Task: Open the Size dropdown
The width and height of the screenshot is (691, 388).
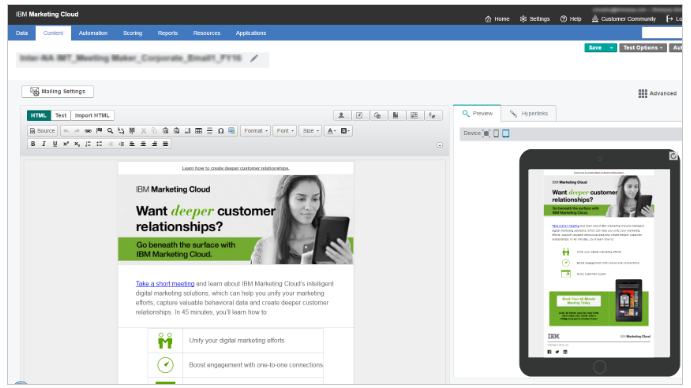Action: 310,131
